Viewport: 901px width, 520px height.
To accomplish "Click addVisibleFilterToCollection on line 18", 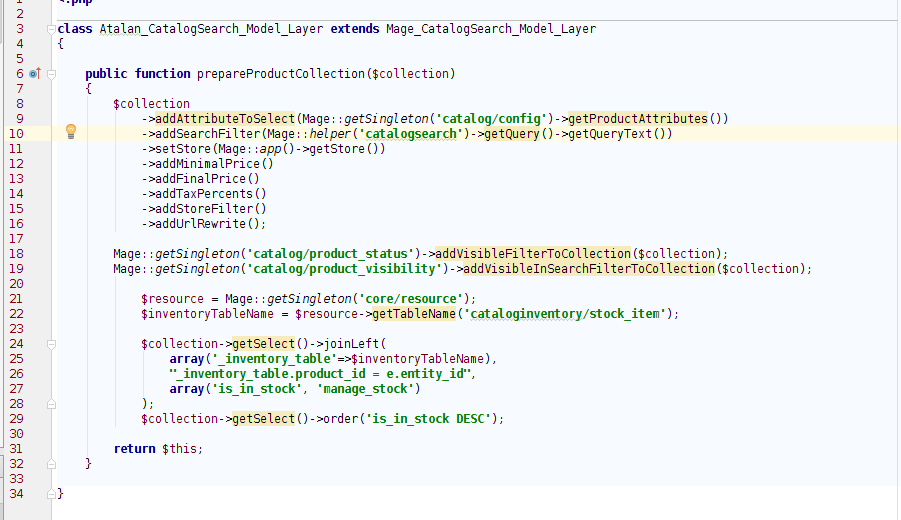I will 533,253.
